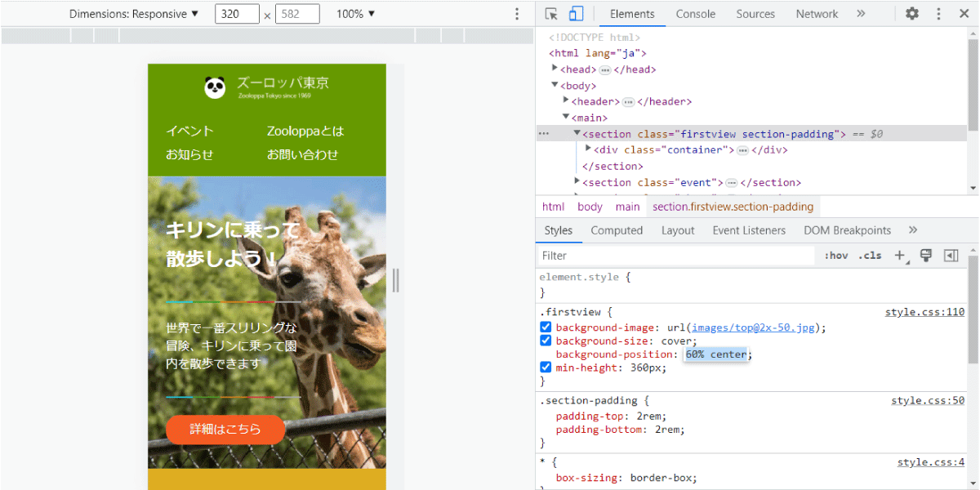Collapse the body element node
This screenshot has height=490, width=980.
coord(555,85)
